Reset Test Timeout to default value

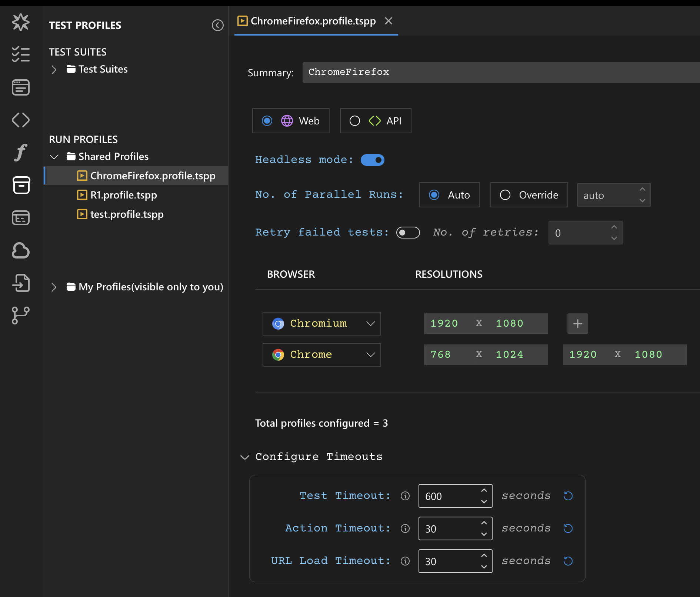click(568, 496)
